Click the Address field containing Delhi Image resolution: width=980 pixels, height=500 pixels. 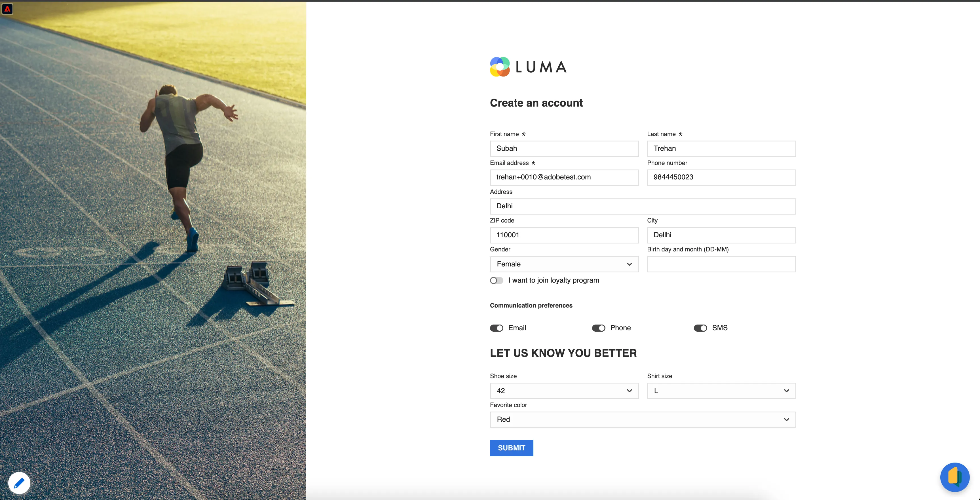pyautogui.click(x=643, y=206)
